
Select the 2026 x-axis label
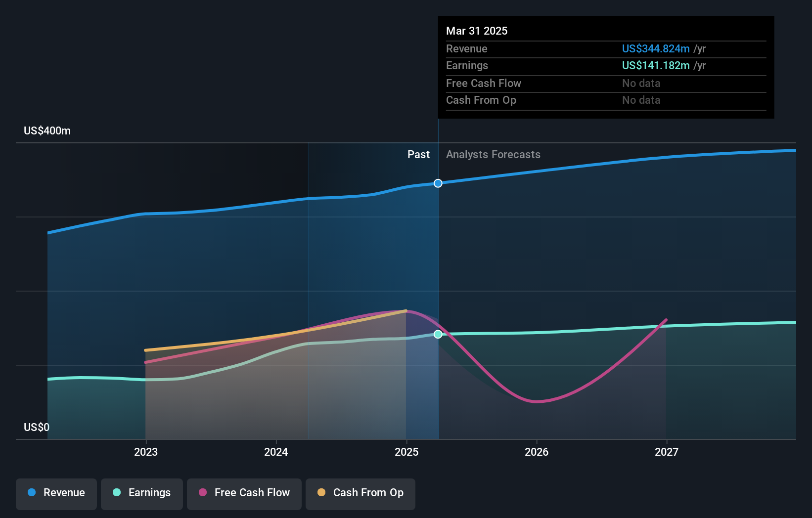pos(537,452)
